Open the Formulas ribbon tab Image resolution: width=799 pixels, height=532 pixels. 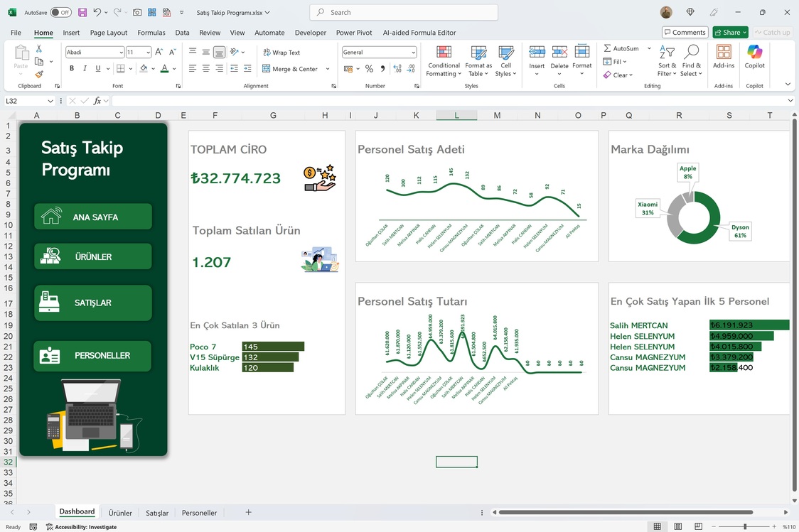151,33
